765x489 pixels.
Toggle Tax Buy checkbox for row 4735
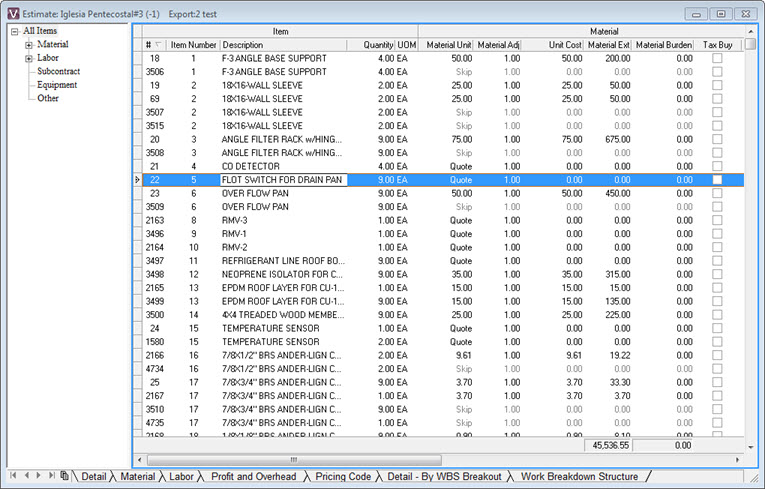point(717,423)
